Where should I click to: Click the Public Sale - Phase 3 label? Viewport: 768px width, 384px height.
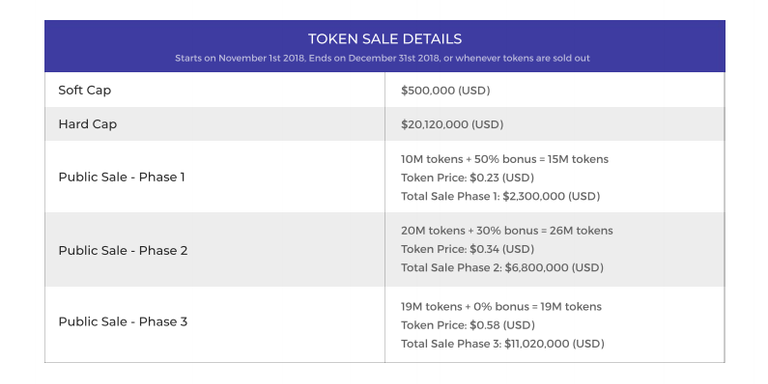pyautogui.click(x=123, y=322)
